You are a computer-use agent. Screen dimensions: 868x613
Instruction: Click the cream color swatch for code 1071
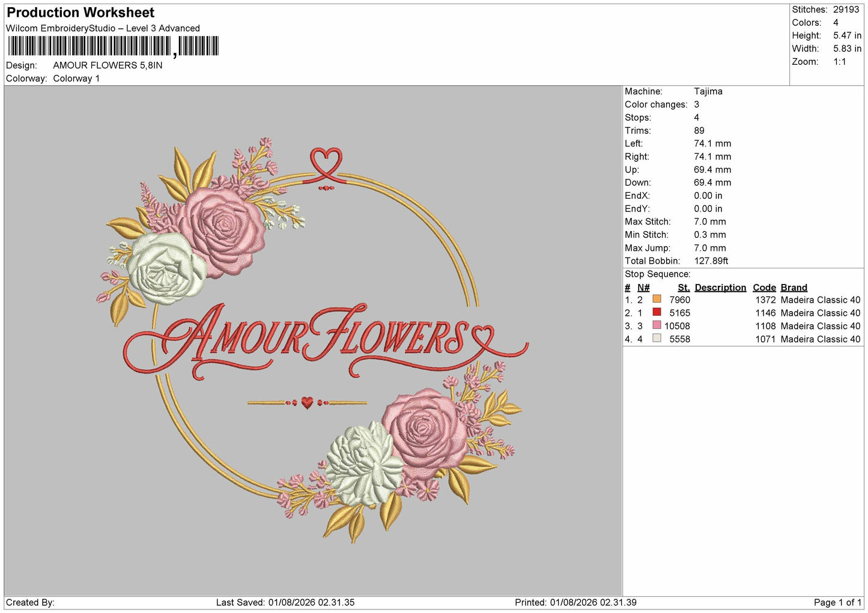(657, 339)
